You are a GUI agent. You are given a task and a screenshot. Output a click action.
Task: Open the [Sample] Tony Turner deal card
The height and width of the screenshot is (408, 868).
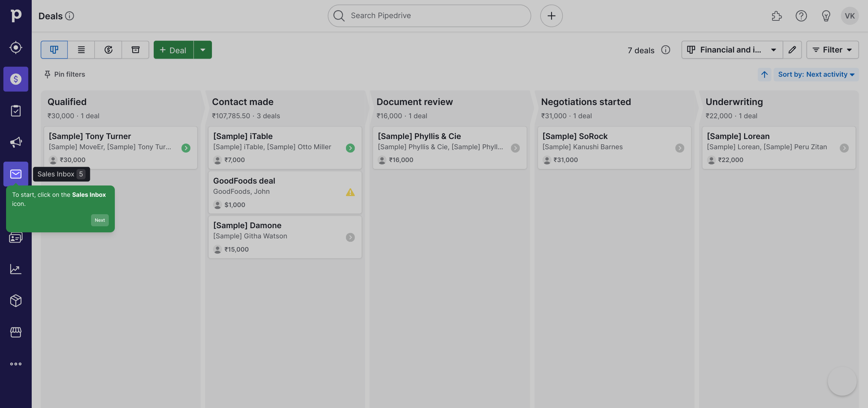[120, 148]
